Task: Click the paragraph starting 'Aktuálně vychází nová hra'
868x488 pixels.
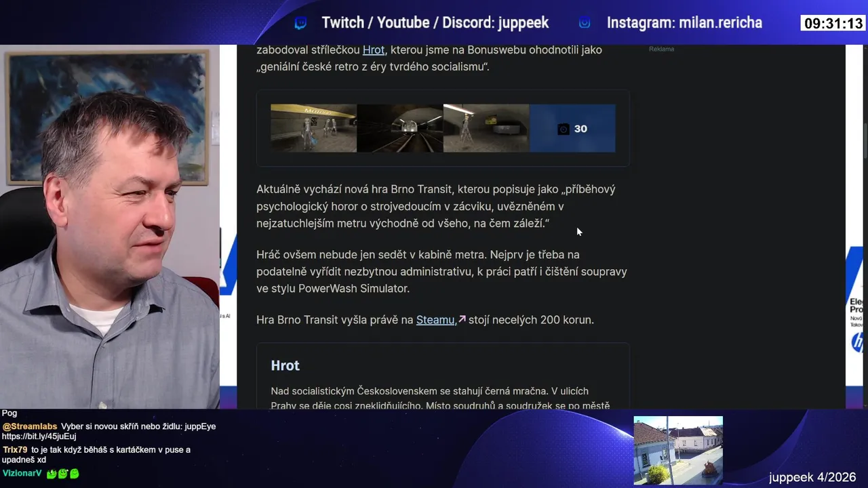Action: [436, 206]
